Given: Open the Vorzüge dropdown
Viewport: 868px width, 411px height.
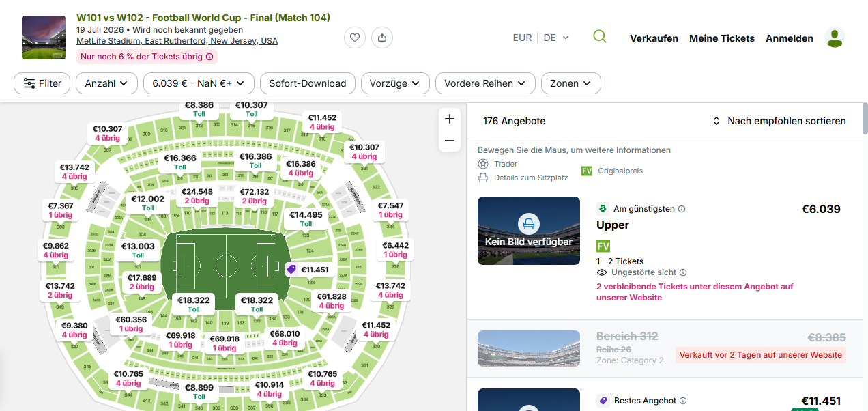Looking at the screenshot, I should [395, 83].
